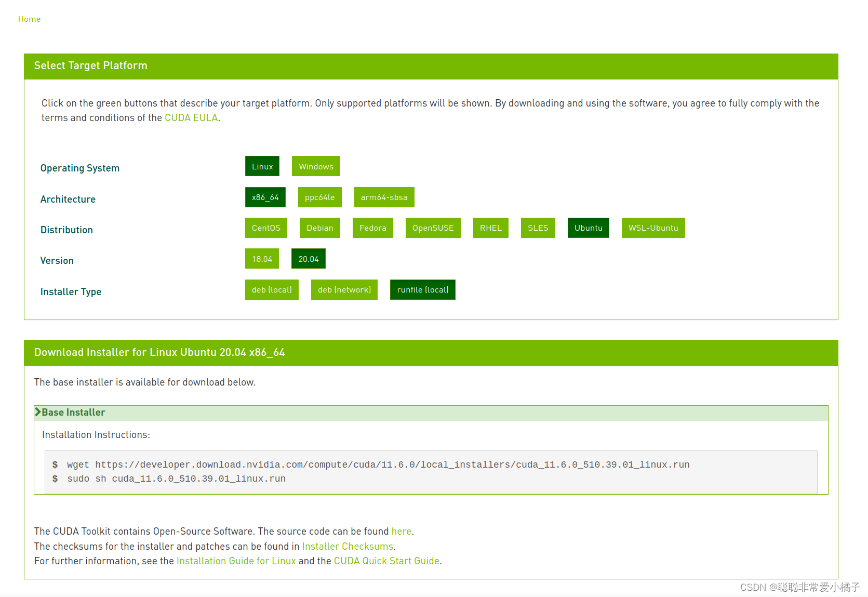868x597 pixels.
Task: Pick Fedora distribution
Action: pos(373,228)
